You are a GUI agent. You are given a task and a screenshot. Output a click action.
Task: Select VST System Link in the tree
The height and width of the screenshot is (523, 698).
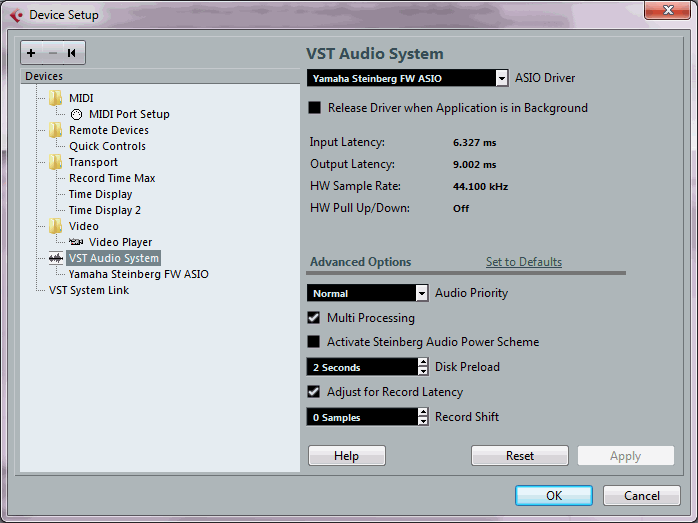pyautogui.click(x=89, y=290)
